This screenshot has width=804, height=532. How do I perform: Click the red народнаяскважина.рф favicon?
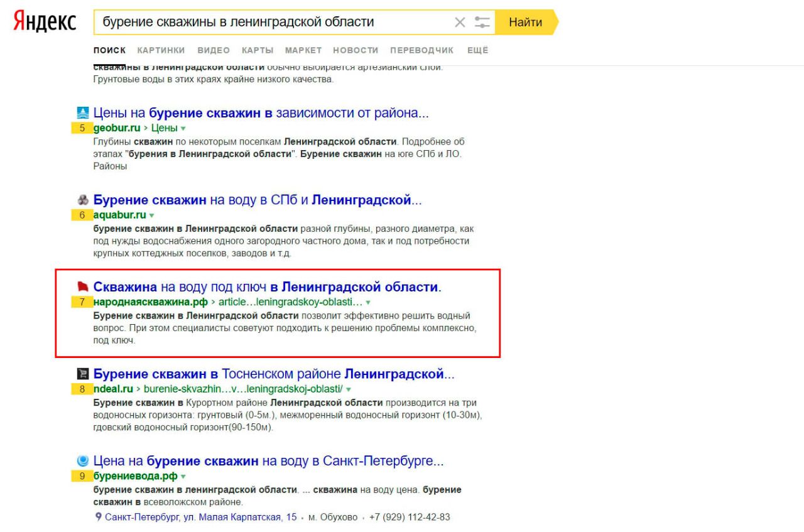[82, 288]
